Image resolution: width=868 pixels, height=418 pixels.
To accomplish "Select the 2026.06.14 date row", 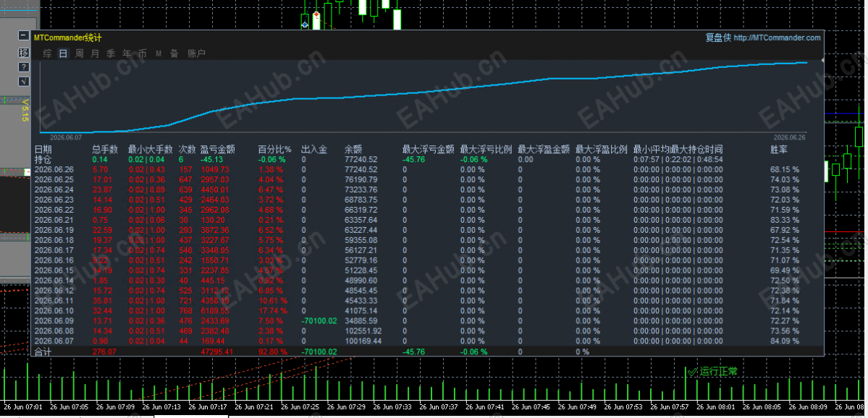I will tap(54, 281).
